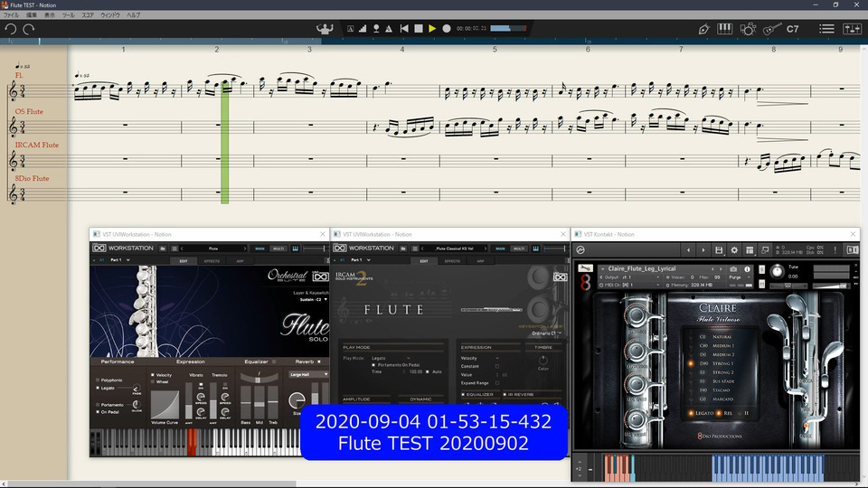Show the guitar fretboard icon

click(x=771, y=29)
